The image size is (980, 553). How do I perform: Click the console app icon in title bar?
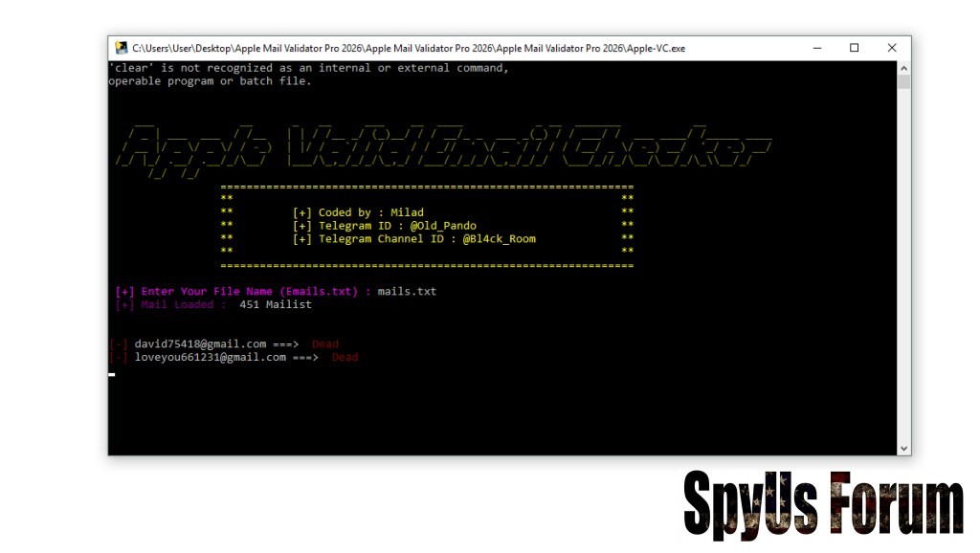(122, 48)
